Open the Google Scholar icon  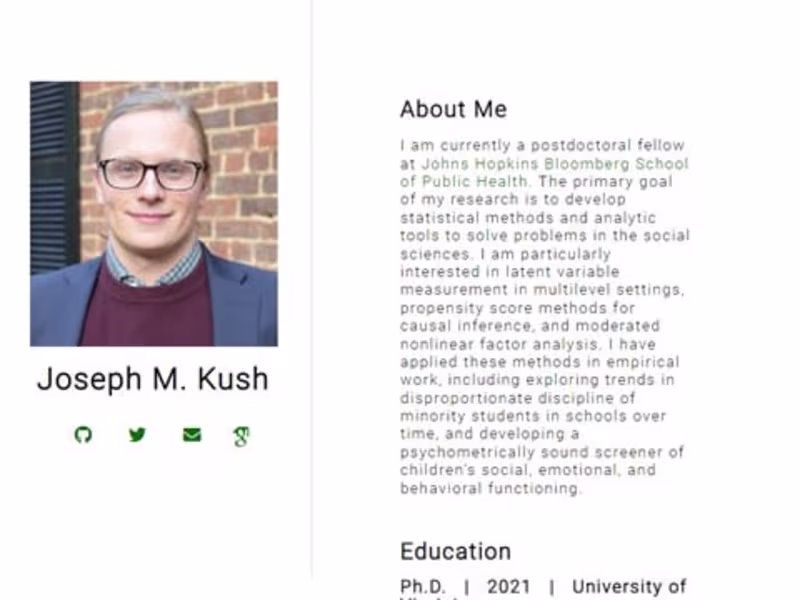point(241,436)
